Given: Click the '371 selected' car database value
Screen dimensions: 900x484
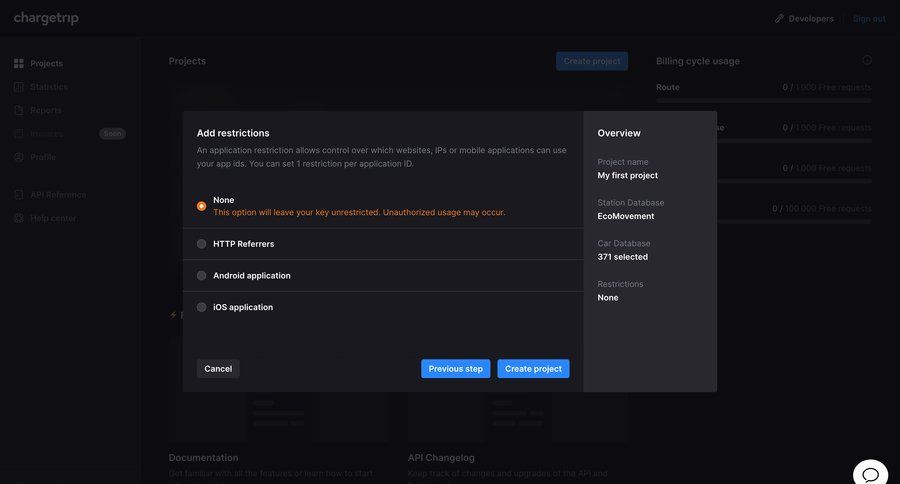Looking at the screenshot, I should pos(623,257).
